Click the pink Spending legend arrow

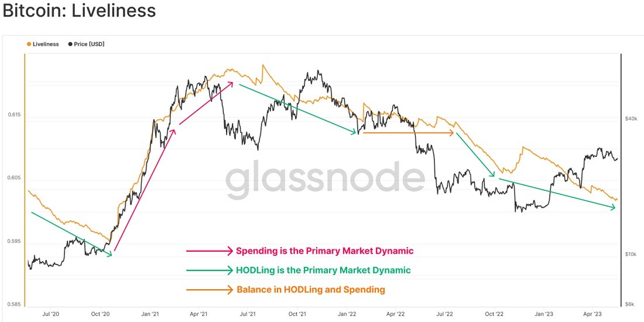point(210,251)
